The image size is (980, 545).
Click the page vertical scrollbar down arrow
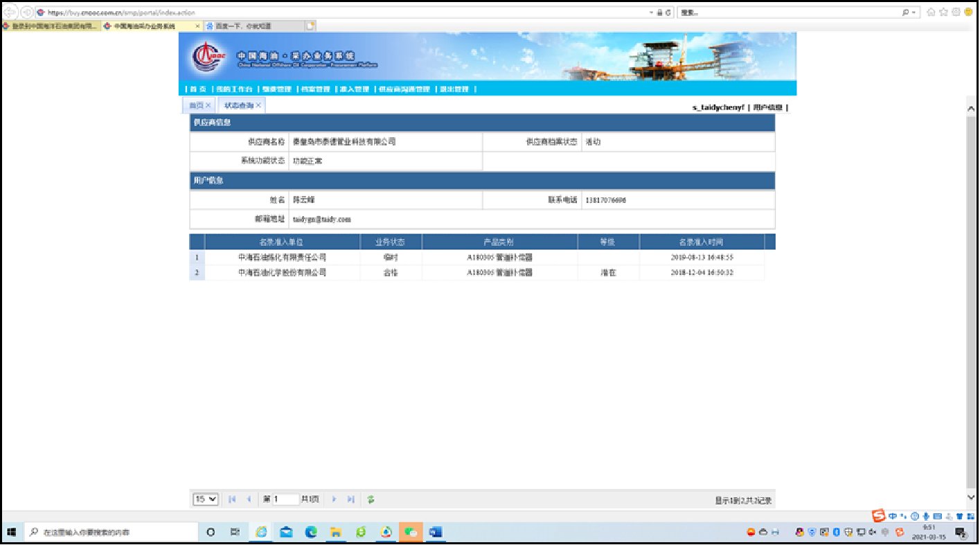971,497
